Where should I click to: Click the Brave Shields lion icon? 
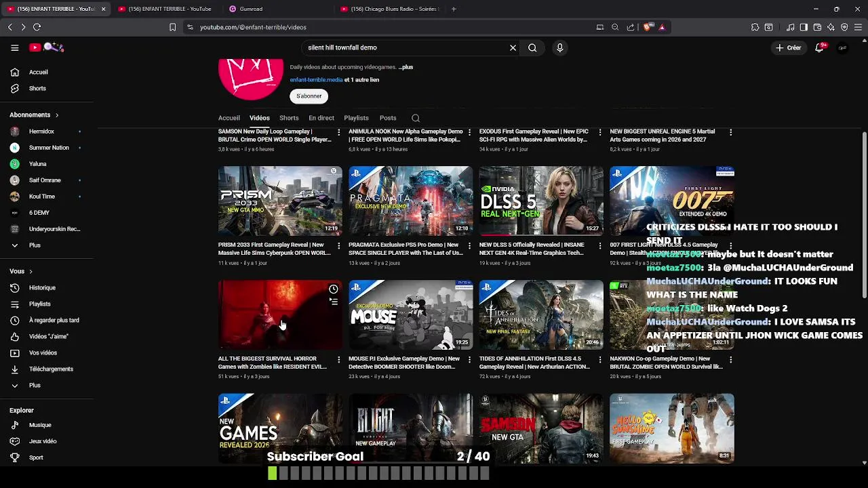click(x=648, y=27)
